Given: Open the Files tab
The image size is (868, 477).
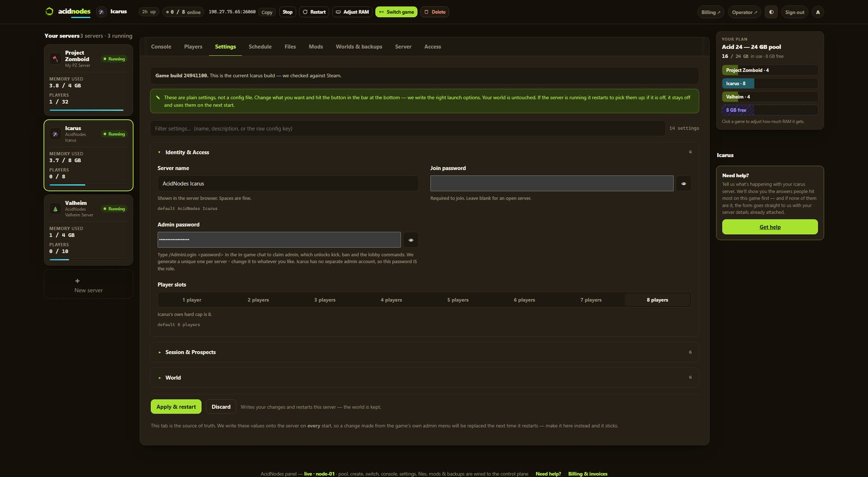Looking at the screenshot, I should tap(290, 47).
